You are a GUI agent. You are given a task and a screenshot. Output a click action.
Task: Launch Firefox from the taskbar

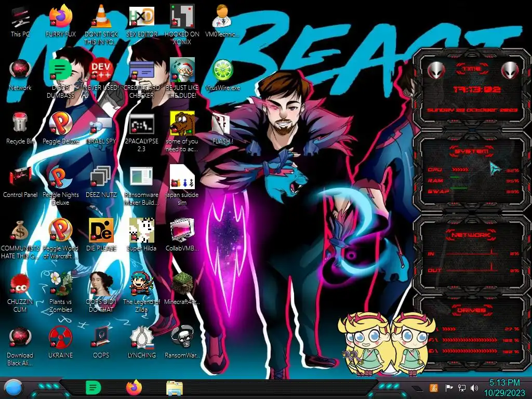pyautogui.click(x=134, y=388)
